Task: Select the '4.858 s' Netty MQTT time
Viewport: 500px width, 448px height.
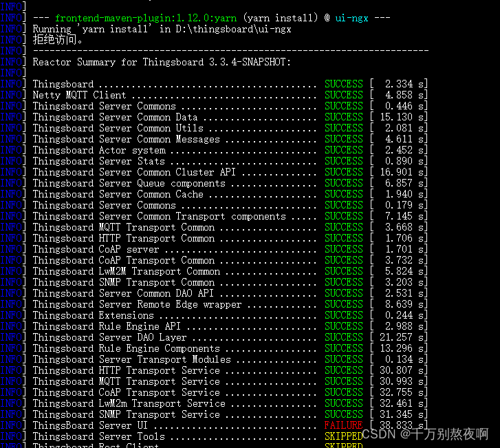Action: point(404,95)
